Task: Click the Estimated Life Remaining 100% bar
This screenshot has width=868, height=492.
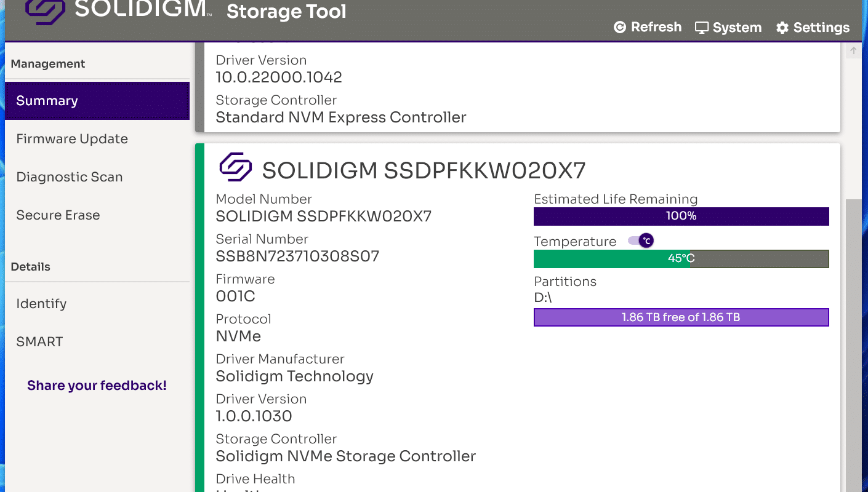Action: point(681,216)
